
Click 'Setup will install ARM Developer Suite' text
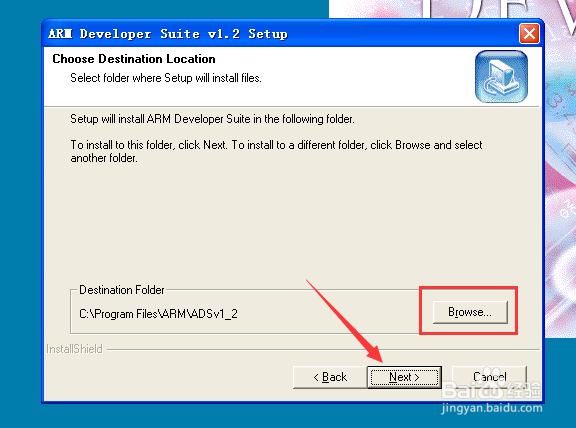tap(212, 119)
